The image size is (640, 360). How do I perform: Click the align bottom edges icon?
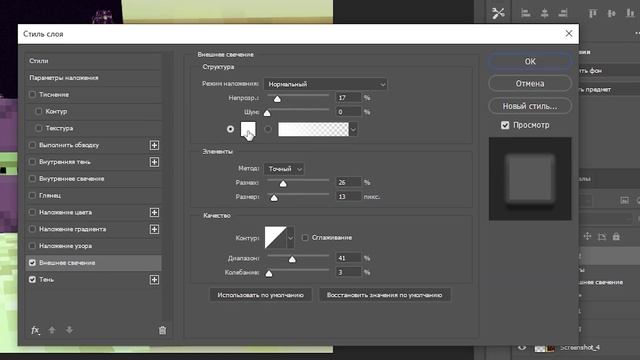630,13
